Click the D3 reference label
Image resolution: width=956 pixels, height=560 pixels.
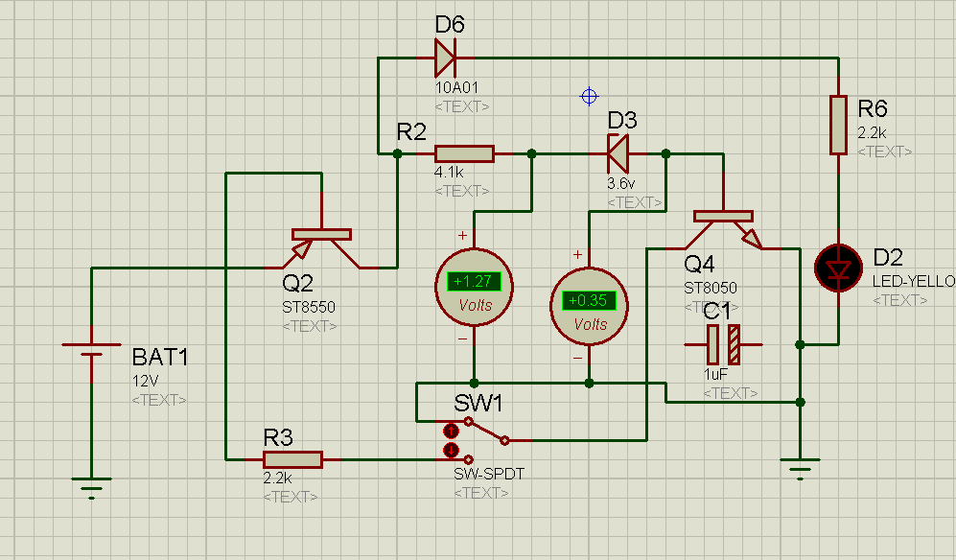(622, 120)
